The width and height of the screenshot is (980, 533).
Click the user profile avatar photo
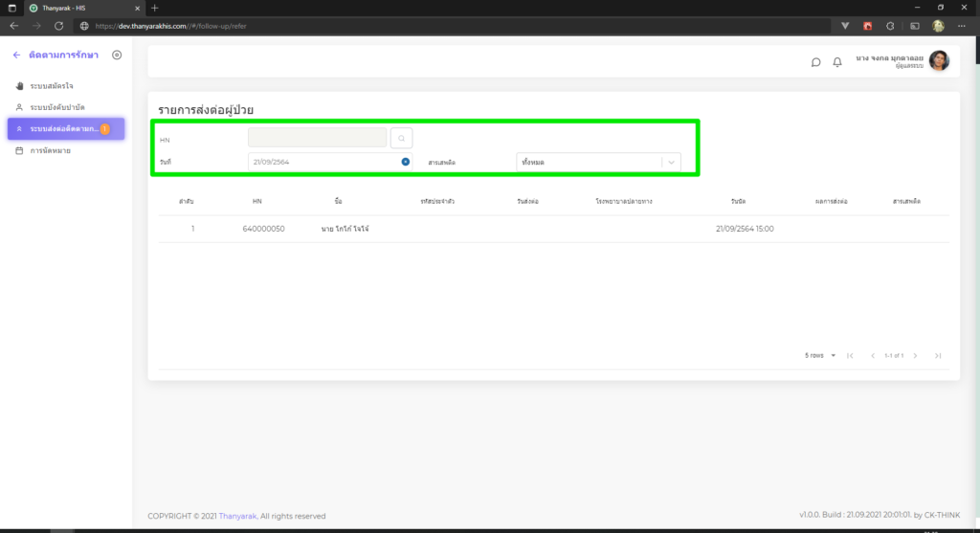click(x=939, y=61)
